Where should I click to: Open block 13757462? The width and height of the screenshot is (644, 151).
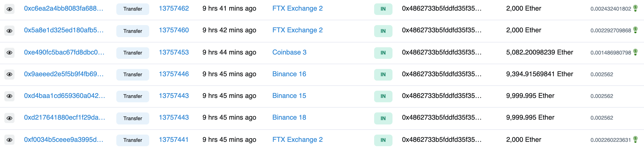click(174, 8)
